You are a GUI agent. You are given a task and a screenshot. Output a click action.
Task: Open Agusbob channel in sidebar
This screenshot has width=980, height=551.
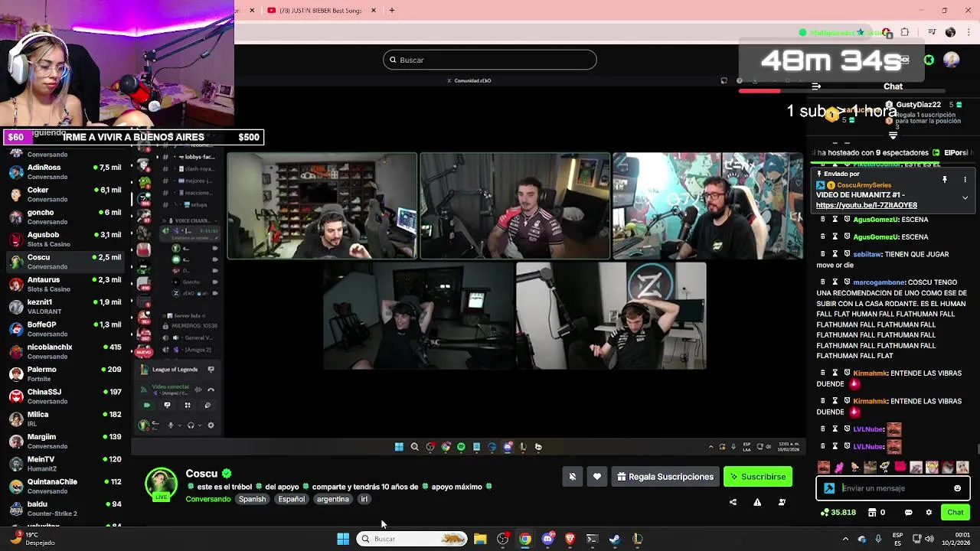tap(65, 239)
